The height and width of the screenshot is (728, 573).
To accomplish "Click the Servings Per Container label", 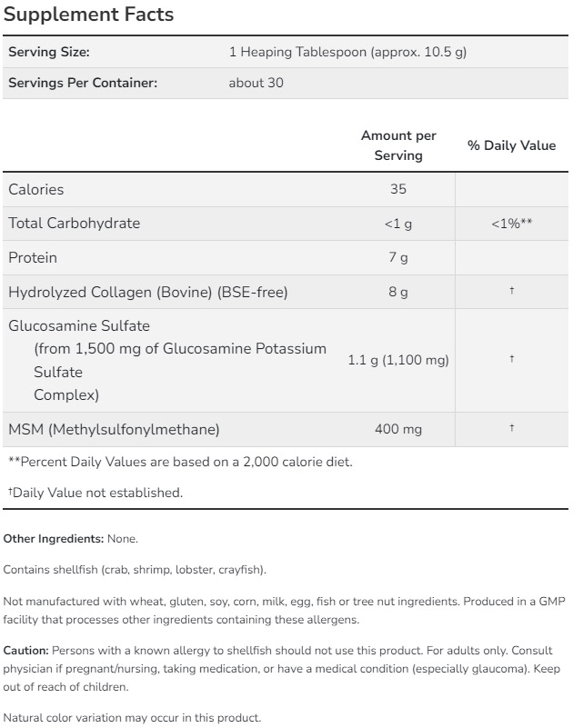I will [x=83, y=83].
